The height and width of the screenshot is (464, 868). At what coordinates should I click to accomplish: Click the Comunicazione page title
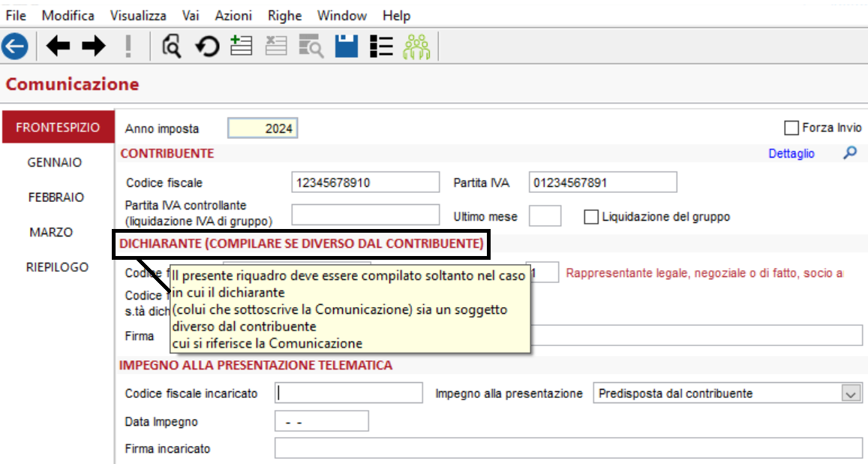73,84
